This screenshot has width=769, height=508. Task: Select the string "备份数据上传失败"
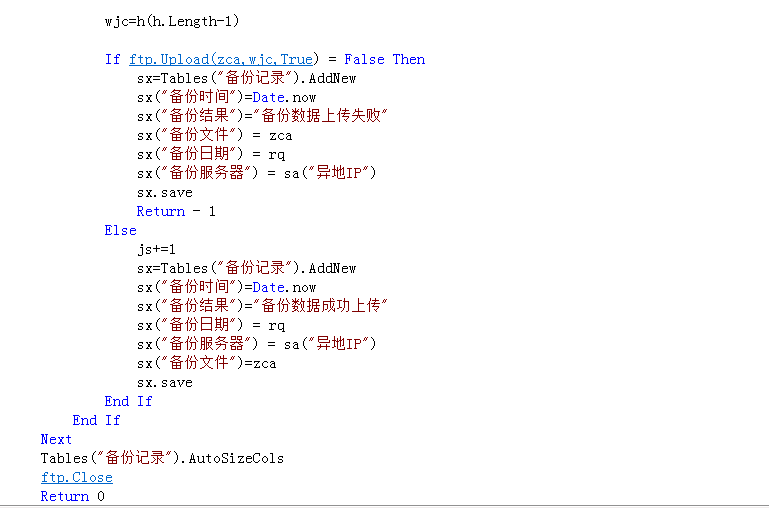pos(320,116)
